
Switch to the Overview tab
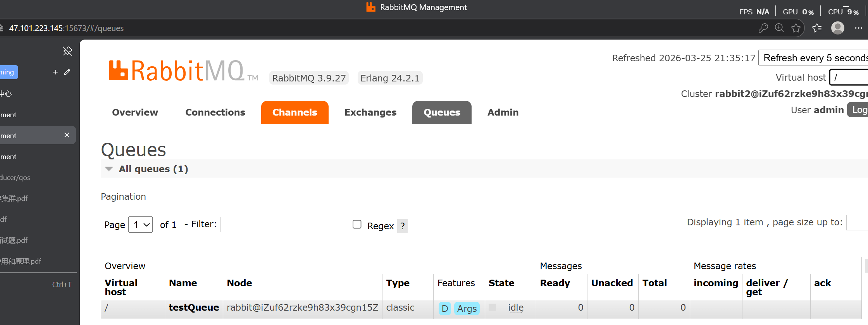coord(135,112)
